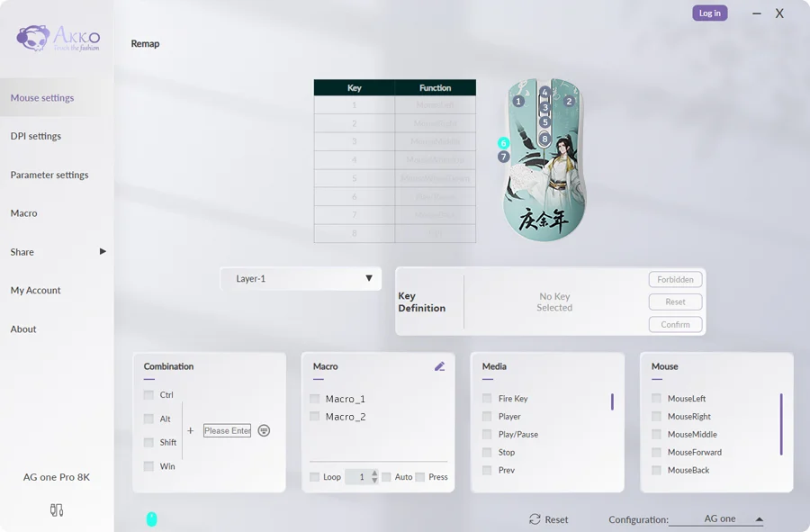This screenshot has height=532, width=810.
Task: Click the Mouse list scrollbar
Action: 781,424
